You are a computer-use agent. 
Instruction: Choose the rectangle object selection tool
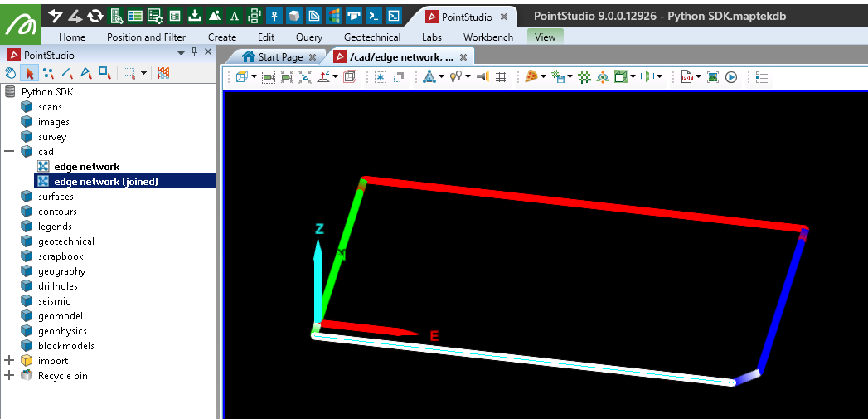[105, 73]
